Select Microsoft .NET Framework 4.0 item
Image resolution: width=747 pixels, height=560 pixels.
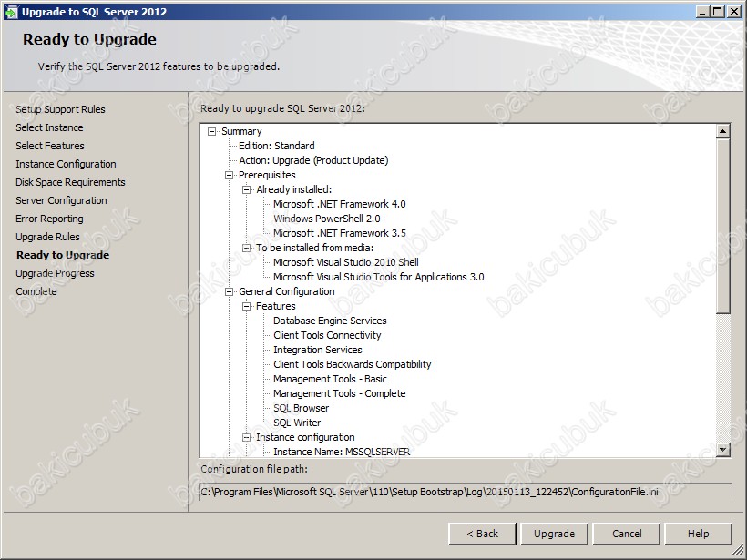(340, 204)
